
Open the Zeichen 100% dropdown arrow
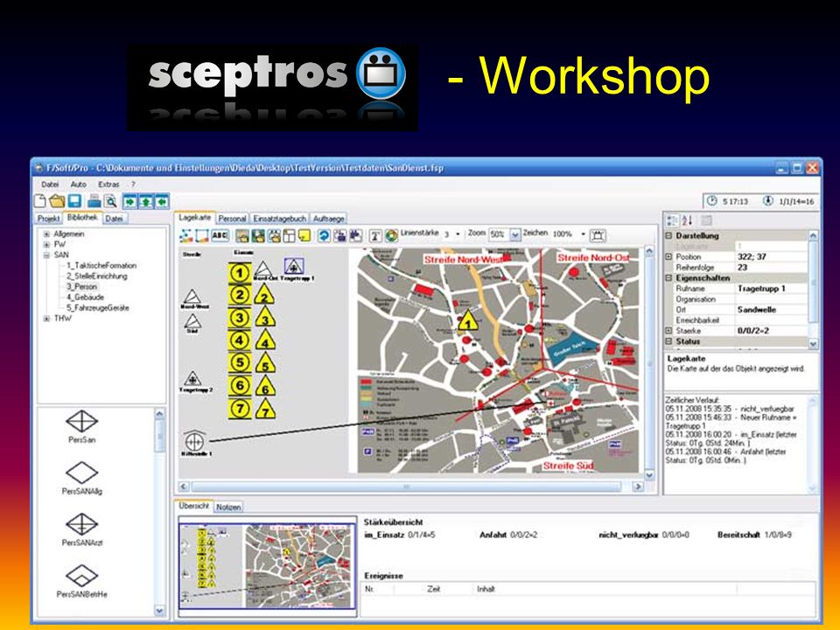click(583, 234)
